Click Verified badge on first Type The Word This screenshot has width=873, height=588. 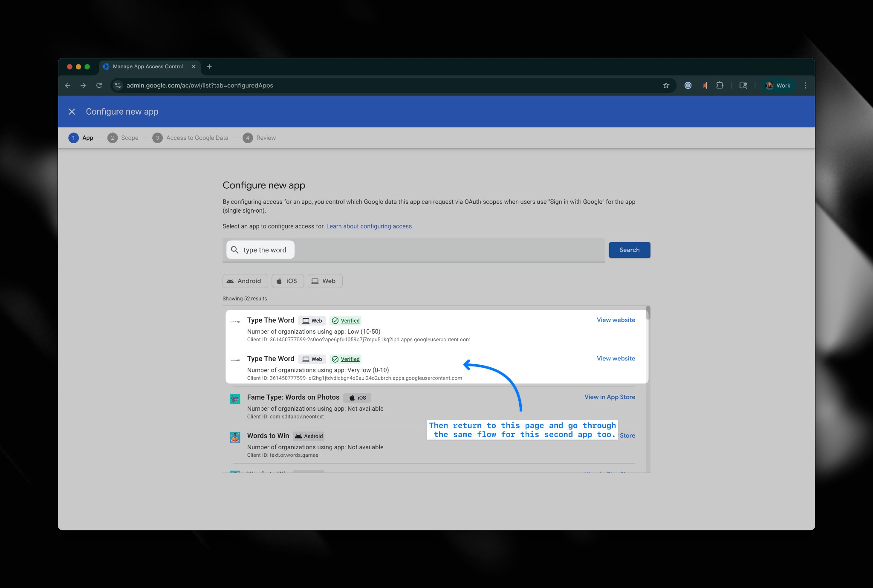pos(346,320)
